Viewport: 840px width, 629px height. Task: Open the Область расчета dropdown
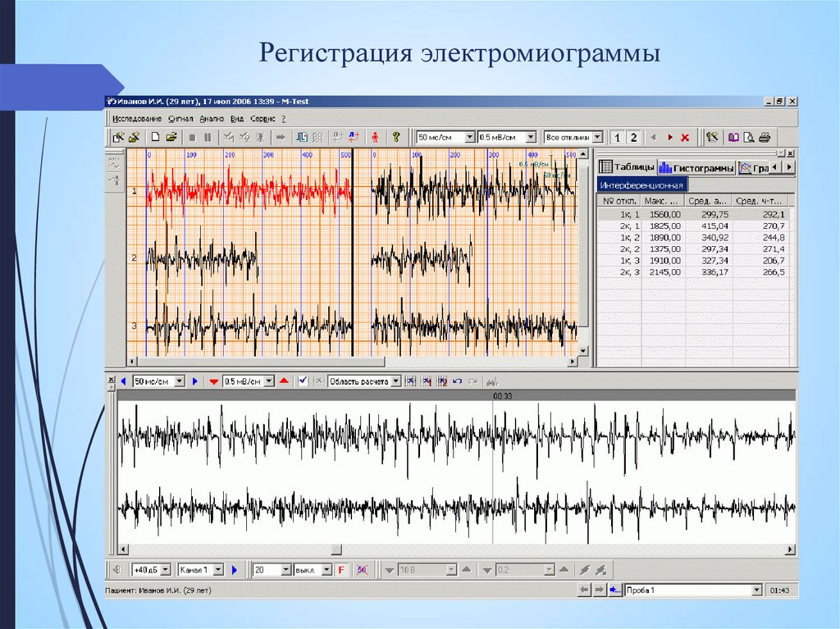point(396,381)
